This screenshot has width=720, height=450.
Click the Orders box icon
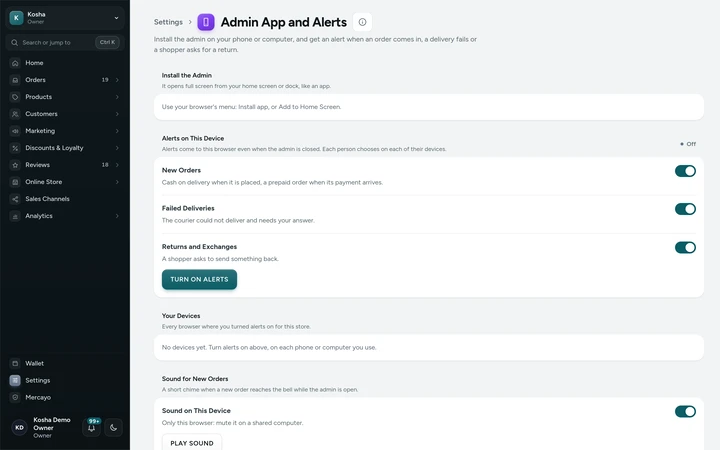point(15,80)
